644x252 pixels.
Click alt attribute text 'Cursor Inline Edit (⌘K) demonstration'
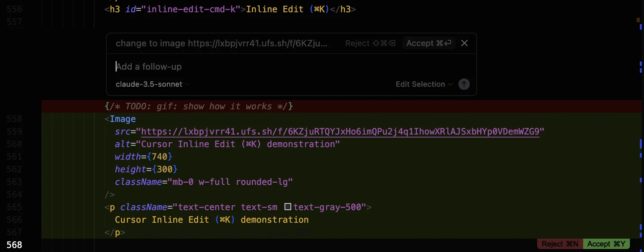click(x=238, y=144)
